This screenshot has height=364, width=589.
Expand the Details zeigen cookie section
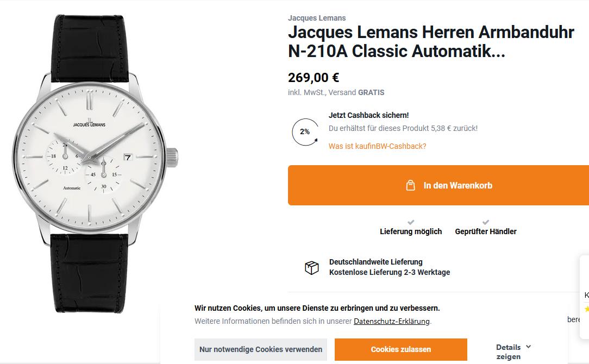tap(513, 352)
